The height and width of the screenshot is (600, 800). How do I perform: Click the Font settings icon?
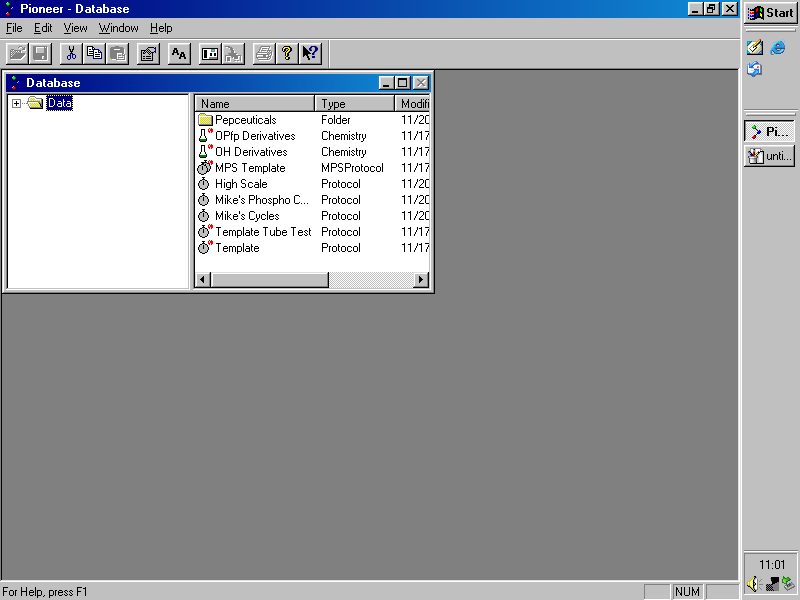[178, 53]
